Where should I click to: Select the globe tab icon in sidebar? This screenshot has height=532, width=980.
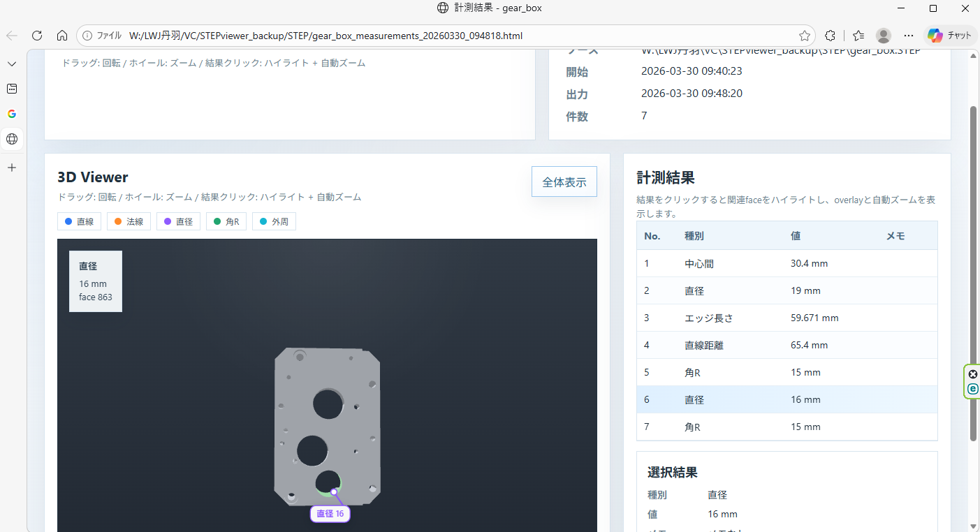(x=12, y=139)
